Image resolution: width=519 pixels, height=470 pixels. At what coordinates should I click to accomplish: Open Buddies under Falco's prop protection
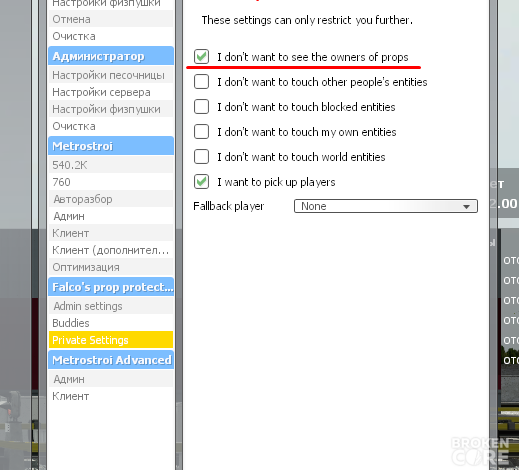pos(111,323)
